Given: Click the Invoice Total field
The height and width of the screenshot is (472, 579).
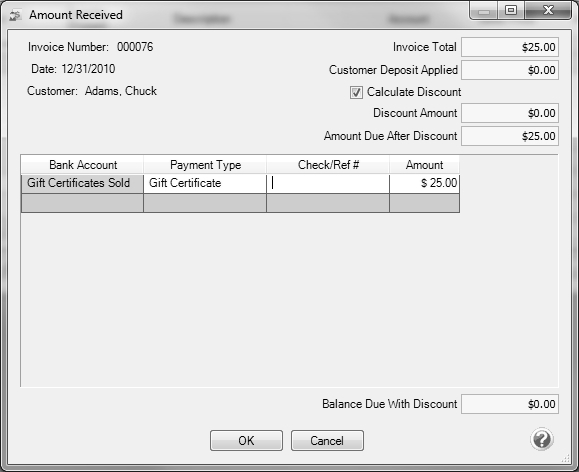Looking at the screenshot, I should [x=510, y=47].
